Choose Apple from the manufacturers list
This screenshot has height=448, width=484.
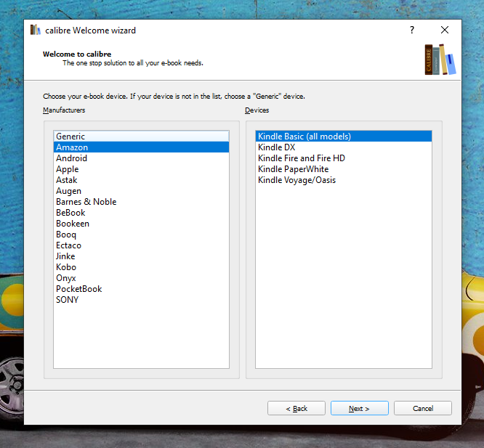pyautogui.click(x=67, y=169)
